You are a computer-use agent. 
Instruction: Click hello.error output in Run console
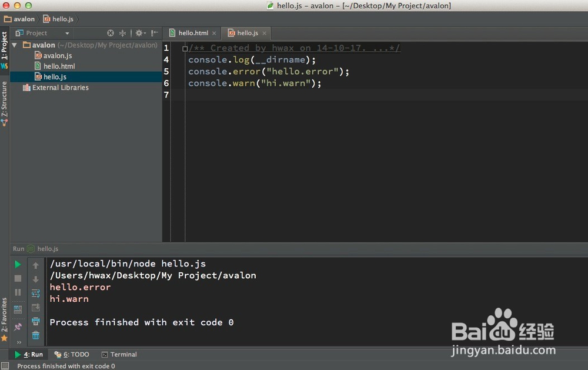pos(80,287)
